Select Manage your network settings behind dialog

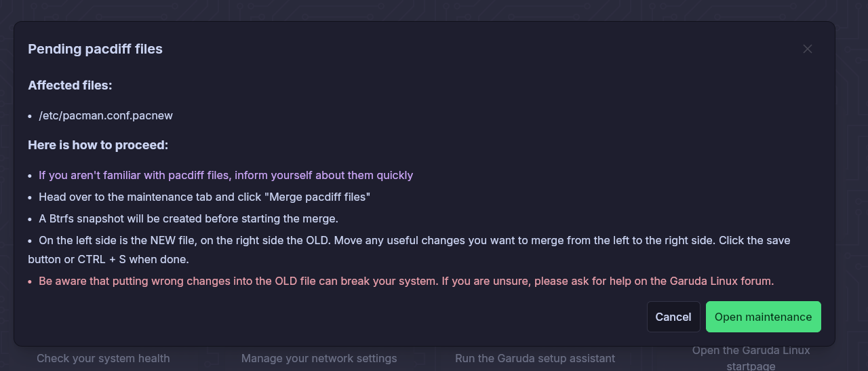(319, 358)
